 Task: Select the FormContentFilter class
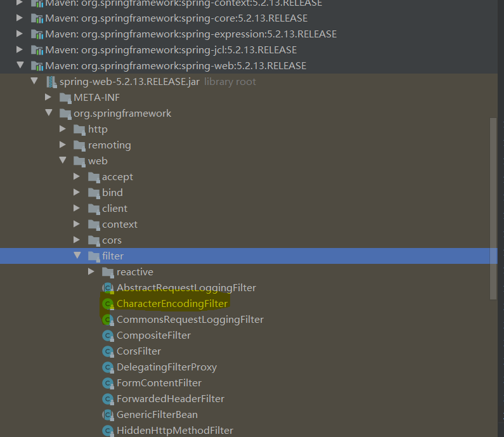tap(159, 383)
